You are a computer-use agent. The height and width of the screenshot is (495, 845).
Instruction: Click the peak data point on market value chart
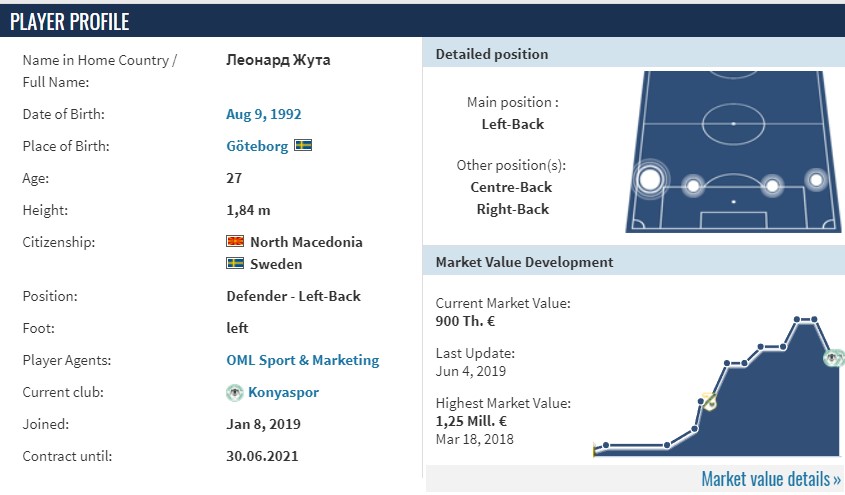point(797,320)
